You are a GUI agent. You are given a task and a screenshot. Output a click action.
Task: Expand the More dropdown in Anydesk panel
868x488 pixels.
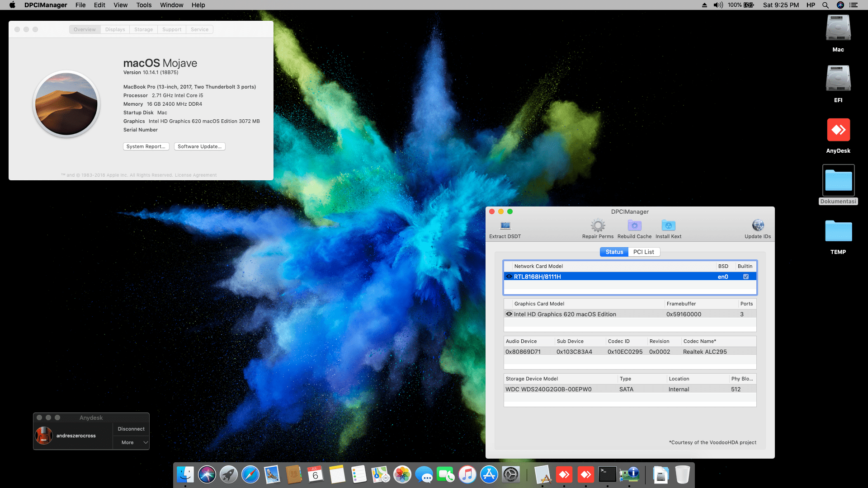pos(131,442)
